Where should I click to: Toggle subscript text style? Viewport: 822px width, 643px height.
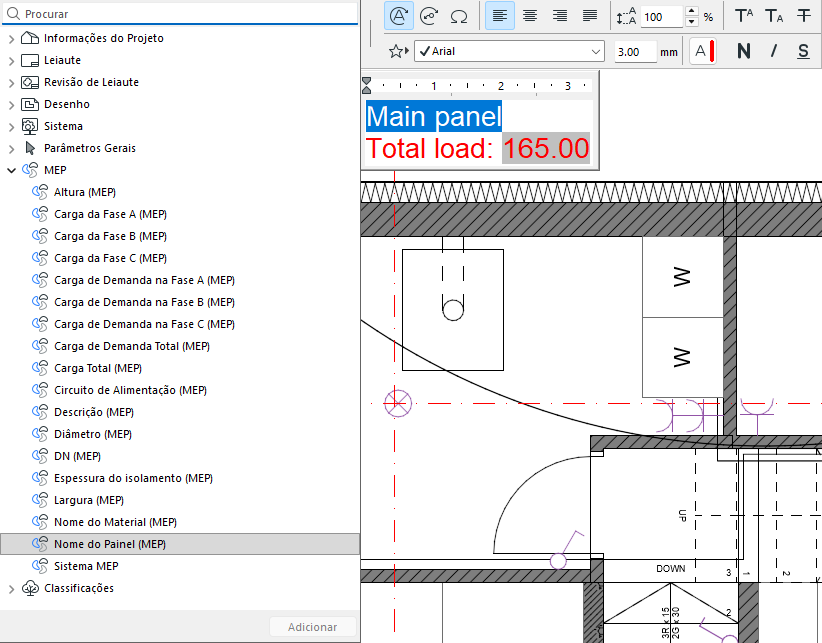pos(774,16)
